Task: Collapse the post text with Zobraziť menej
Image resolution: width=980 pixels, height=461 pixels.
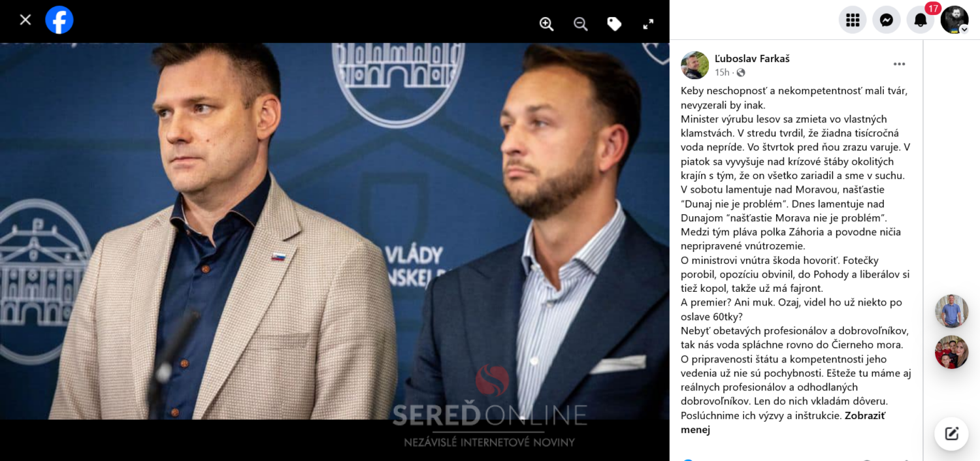Action: coord(783,422)
